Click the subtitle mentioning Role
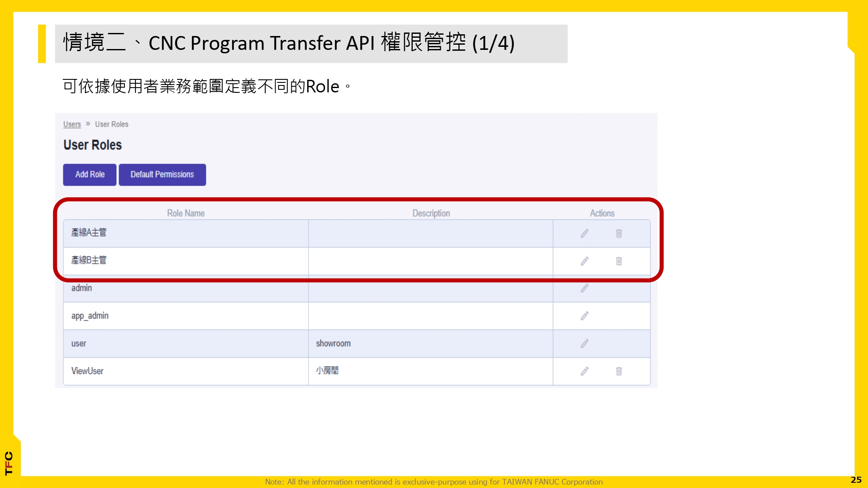868x488 pixels. coord(207,86)
